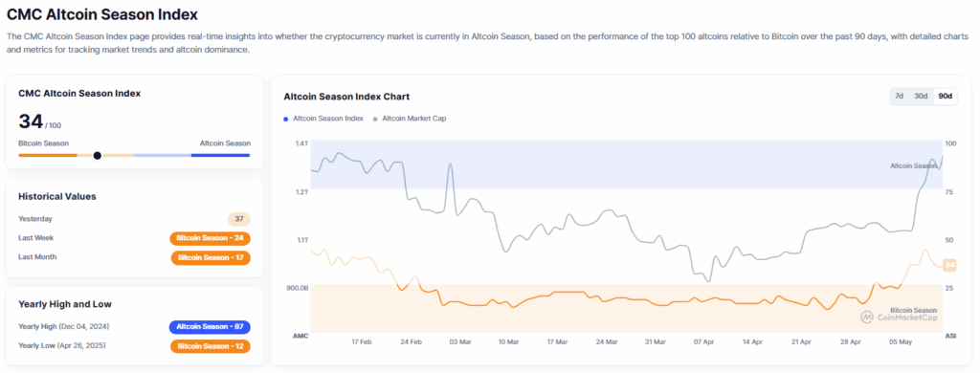Click the CoinMarketCap watermark logo icon
This screenshot has height=373, width=980.
(866, 318)
